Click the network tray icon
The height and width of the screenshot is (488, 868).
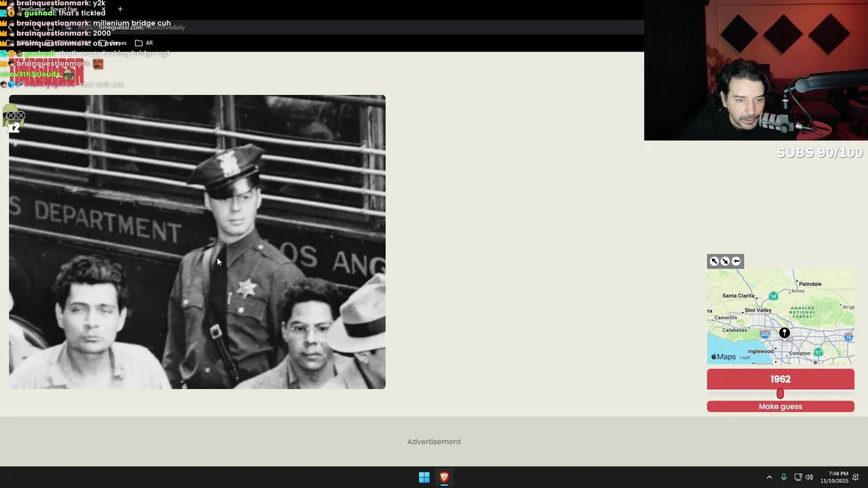pos(798,477)
